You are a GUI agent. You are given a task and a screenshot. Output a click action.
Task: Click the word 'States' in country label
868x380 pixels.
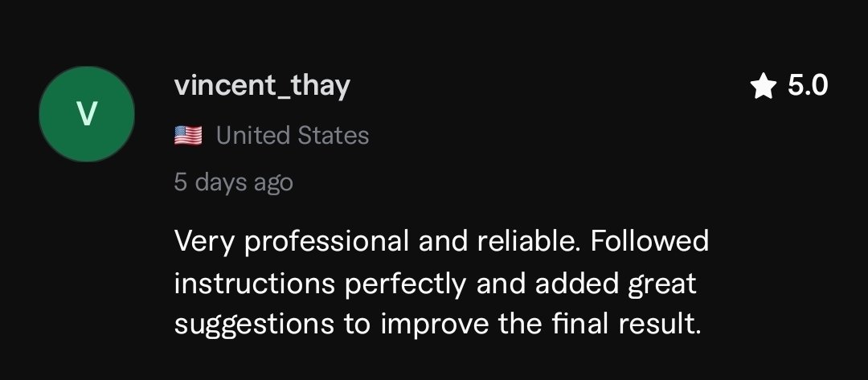[333, 136]
